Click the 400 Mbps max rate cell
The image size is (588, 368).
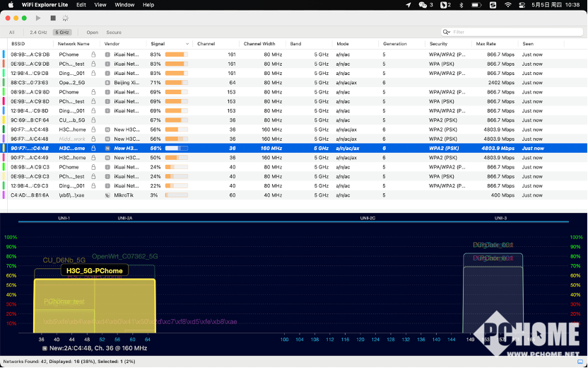coord(503,195)
